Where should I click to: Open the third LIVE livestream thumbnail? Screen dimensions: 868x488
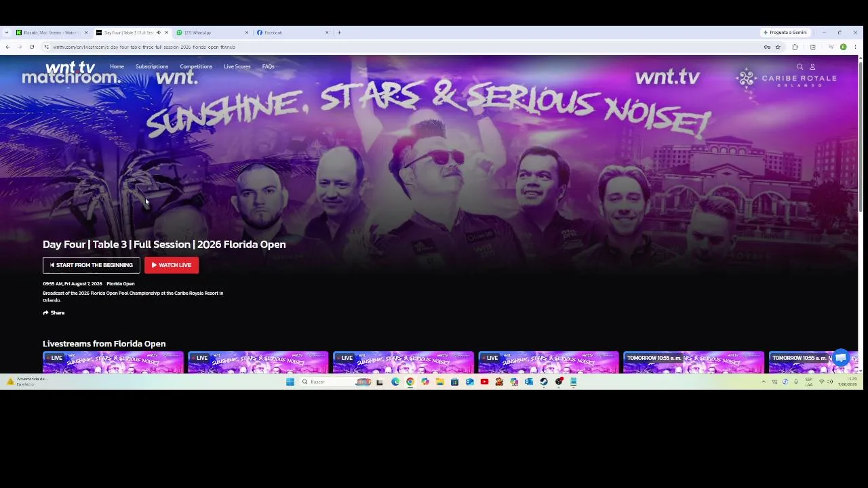(403, 362)
